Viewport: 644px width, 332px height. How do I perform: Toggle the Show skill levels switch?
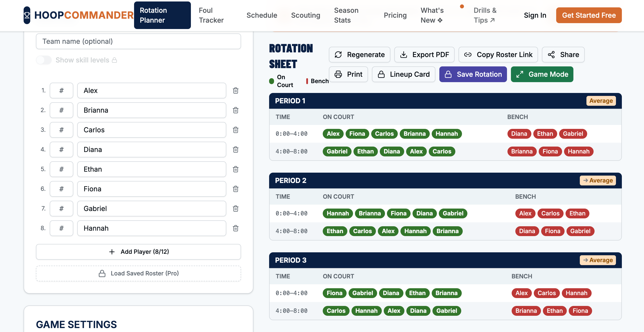(44, 60)
